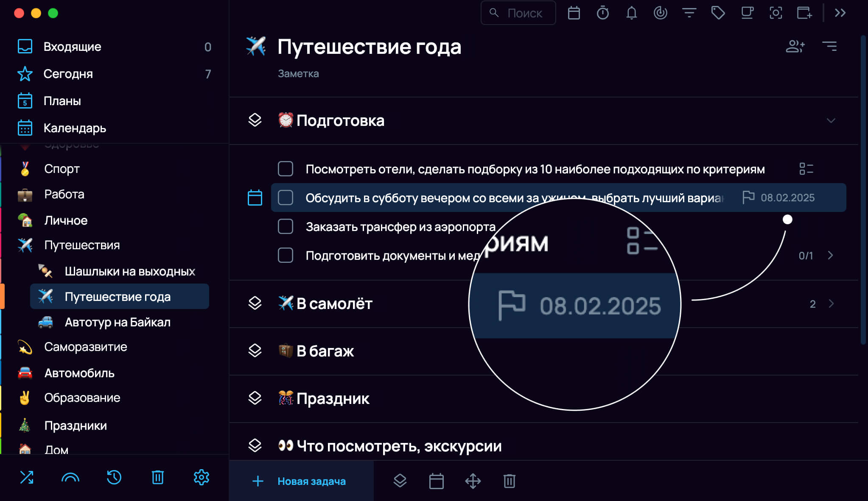This screenshot has width=868, height=501.
Task: Click the shuffle icon in sidebar footer
Action: (27, 477)
